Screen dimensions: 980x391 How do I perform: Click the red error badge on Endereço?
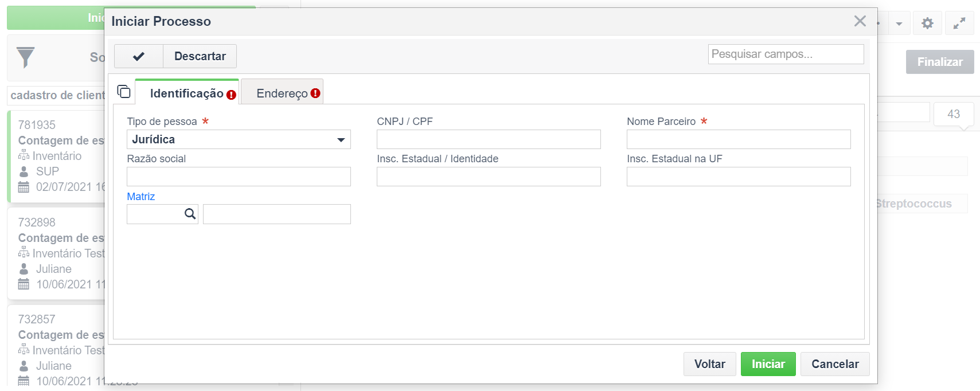(315, 93)
